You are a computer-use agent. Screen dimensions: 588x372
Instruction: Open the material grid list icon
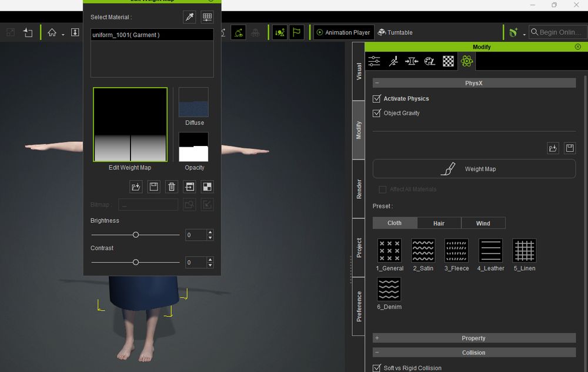[207, 17]
